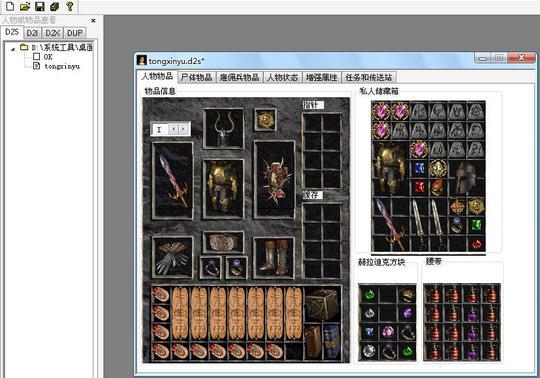This screenshot has height=378, width=540.
Task: Select the equipped golden body armor
Action: (x=223, y=189)
